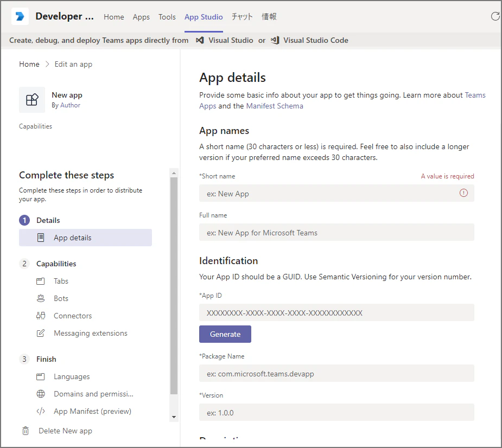Click Delete New app
The image size is (502, 448).
point(65,431)
